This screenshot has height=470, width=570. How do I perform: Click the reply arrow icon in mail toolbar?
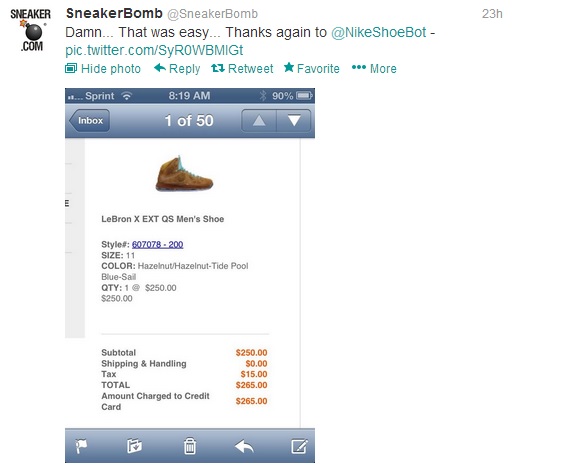coord(244,446)
